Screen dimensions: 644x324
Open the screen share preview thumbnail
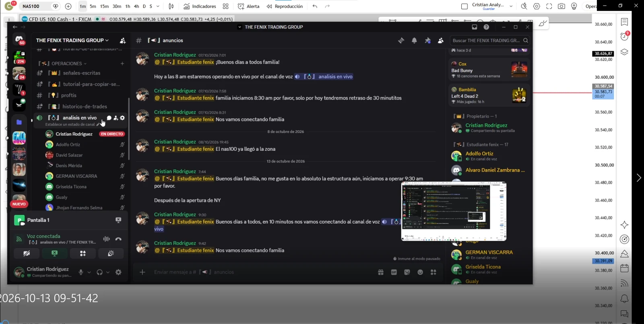[x=454, y=211]
